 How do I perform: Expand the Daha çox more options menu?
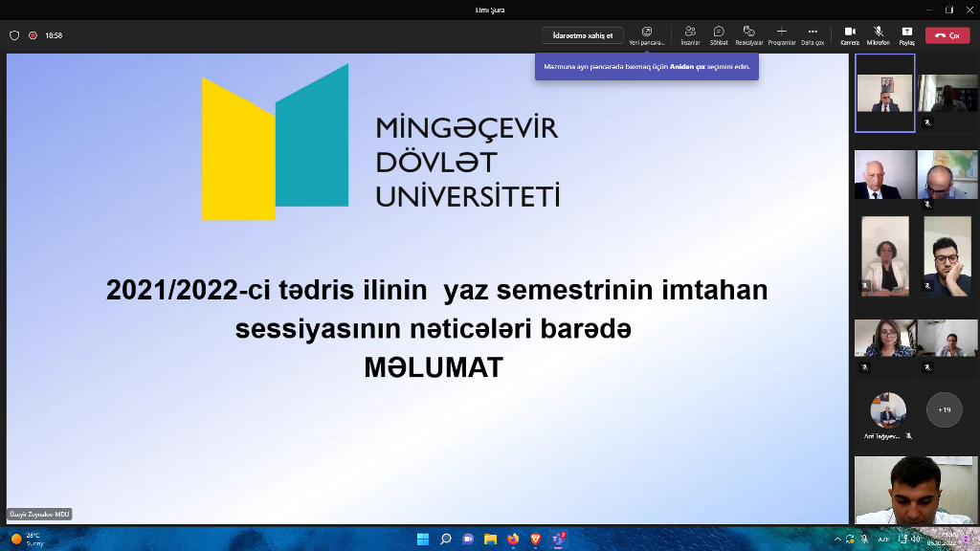point(813,33)
